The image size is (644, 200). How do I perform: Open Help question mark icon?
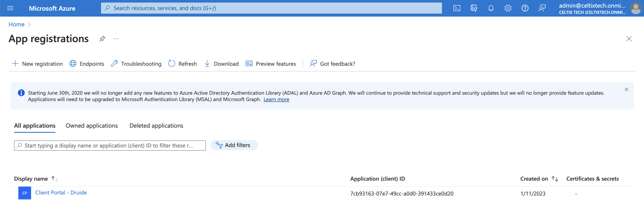(525, 8)
